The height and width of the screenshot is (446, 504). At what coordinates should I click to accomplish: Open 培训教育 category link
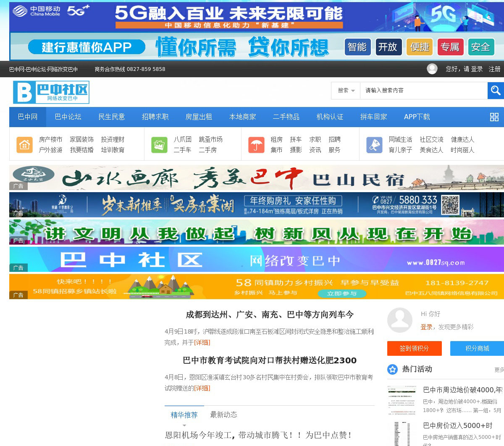point(113,150)
